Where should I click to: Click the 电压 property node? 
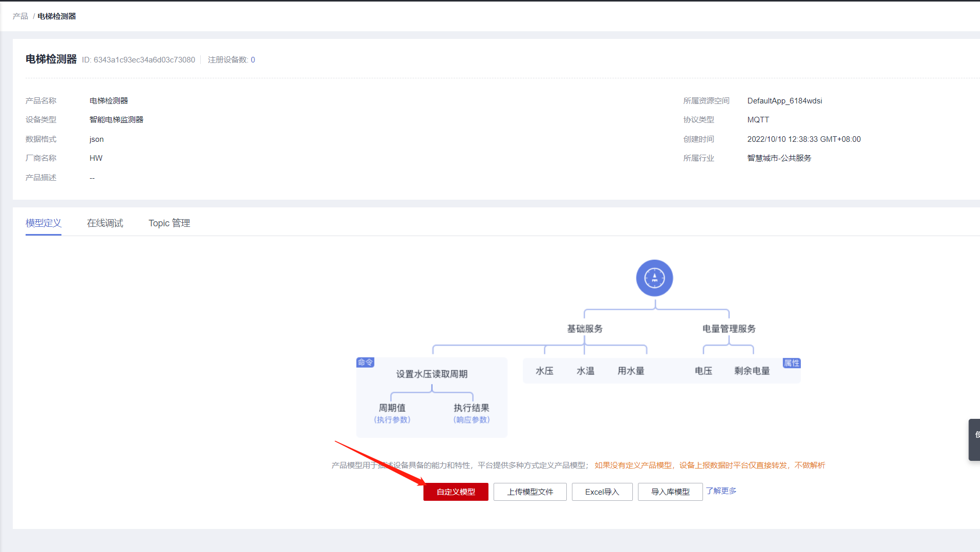click(704, 371)
